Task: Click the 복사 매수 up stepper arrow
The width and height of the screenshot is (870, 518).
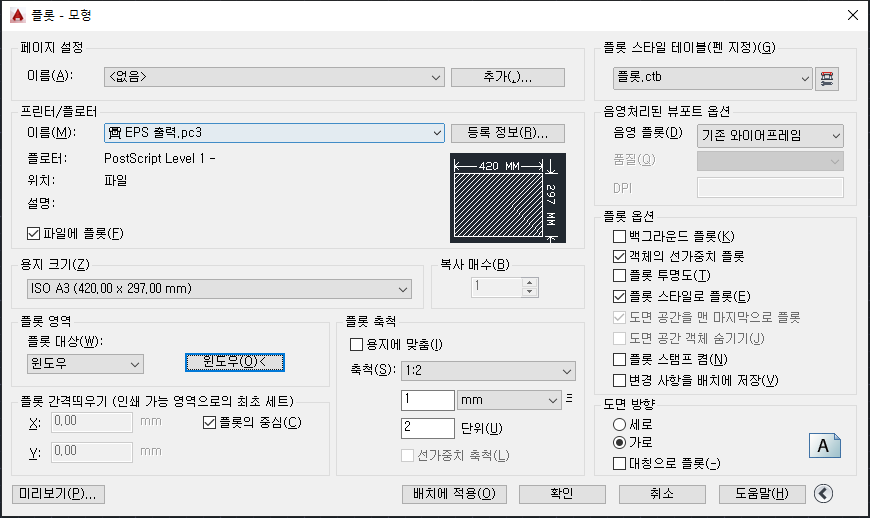Action: 530,282
